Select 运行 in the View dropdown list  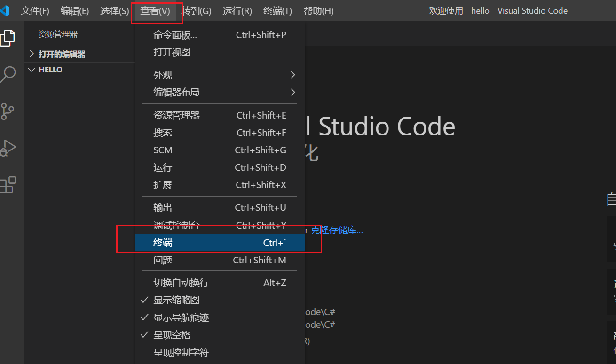click(x=220, y=167)
